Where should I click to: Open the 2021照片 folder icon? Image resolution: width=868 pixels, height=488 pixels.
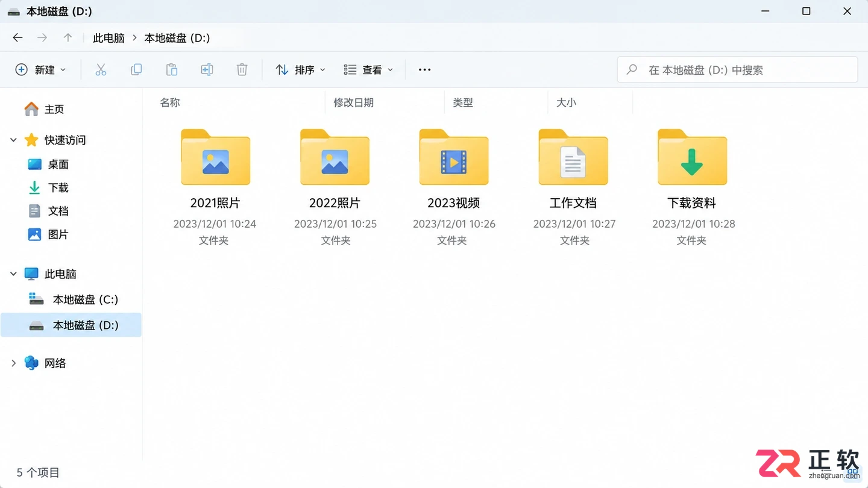pyautogui.click(x=215, y=157)
